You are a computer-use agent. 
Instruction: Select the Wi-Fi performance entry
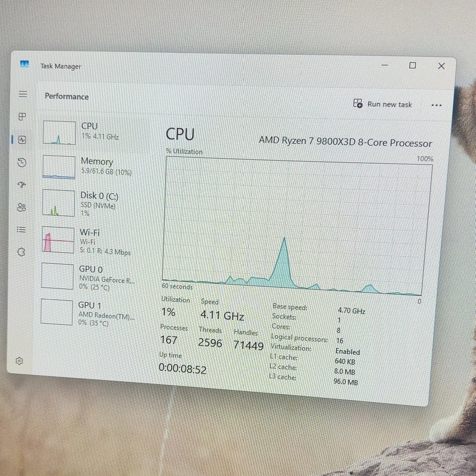pyautogui.click(x=95, y=240)
